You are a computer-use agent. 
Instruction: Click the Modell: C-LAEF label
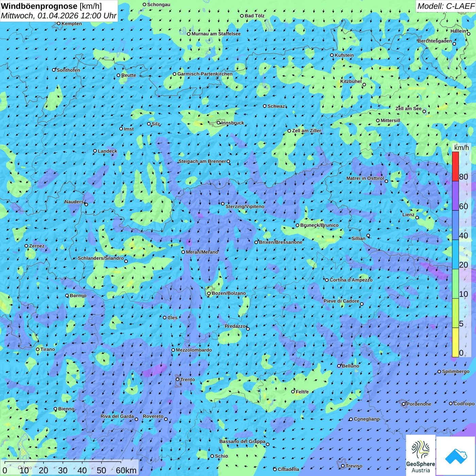[x=446, y=6]
